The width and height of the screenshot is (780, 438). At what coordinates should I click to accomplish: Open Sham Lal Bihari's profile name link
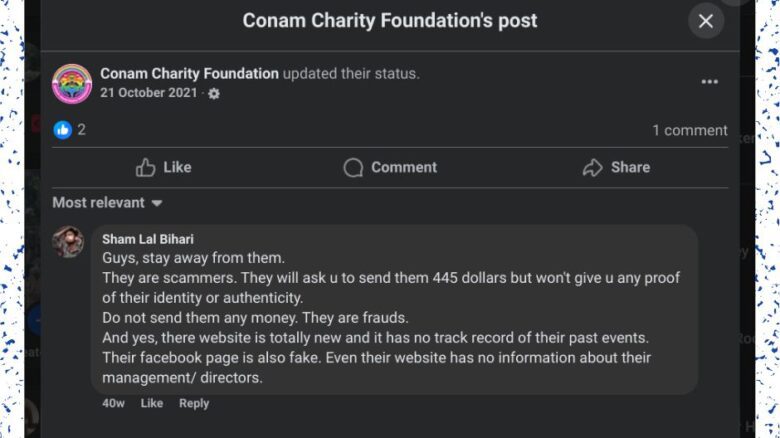(x=147, y=240)
